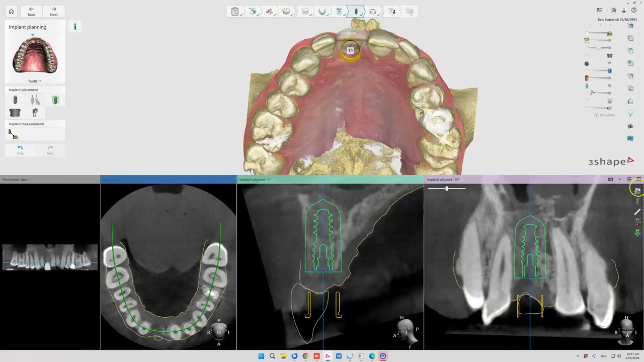Toggle the lightbulb lighting icon
This screenshot has width=644, height=362.
(x=630, y=114)
